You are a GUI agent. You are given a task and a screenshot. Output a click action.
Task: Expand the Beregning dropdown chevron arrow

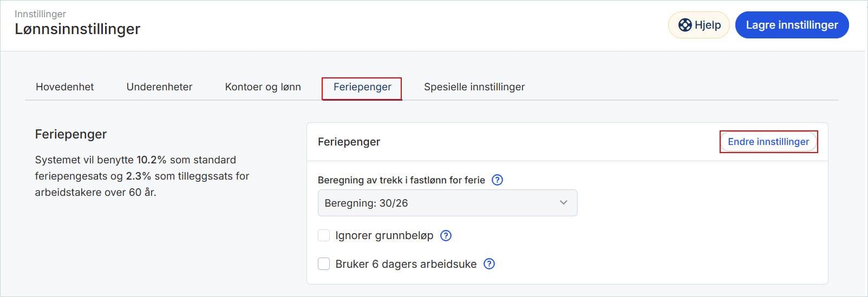pyautogui.click(x=563, y=203)
